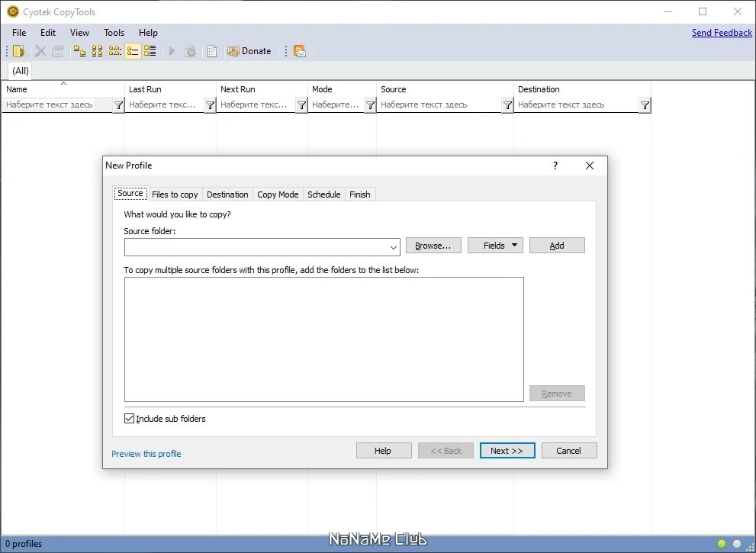Image resolution: width=756 pixels, height=553 pixels.
Task: Click the Name column filter icon
Action: [x=118, y=104]
